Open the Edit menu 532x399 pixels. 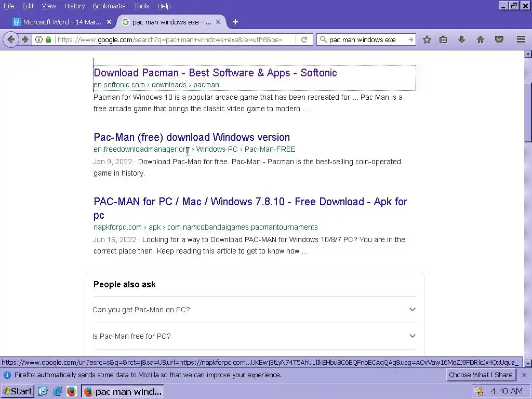click(28, 6)
